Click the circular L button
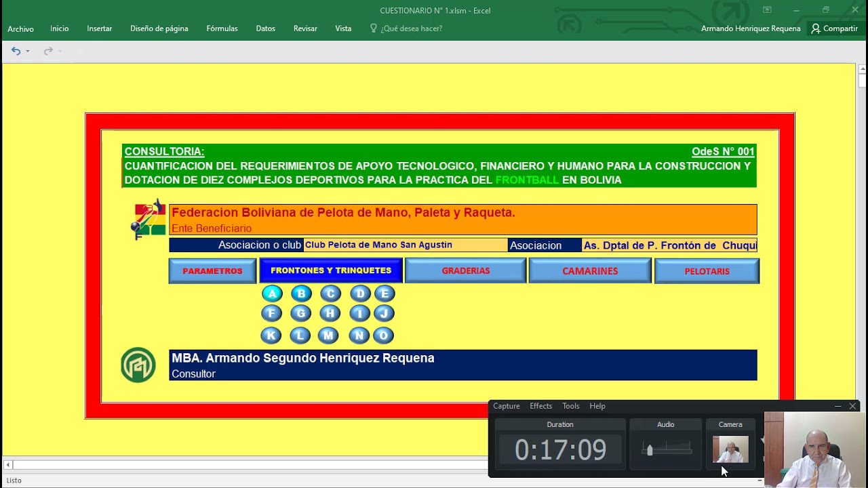The height and width of the screenshot is (488, 868). [x=300, y=335]
